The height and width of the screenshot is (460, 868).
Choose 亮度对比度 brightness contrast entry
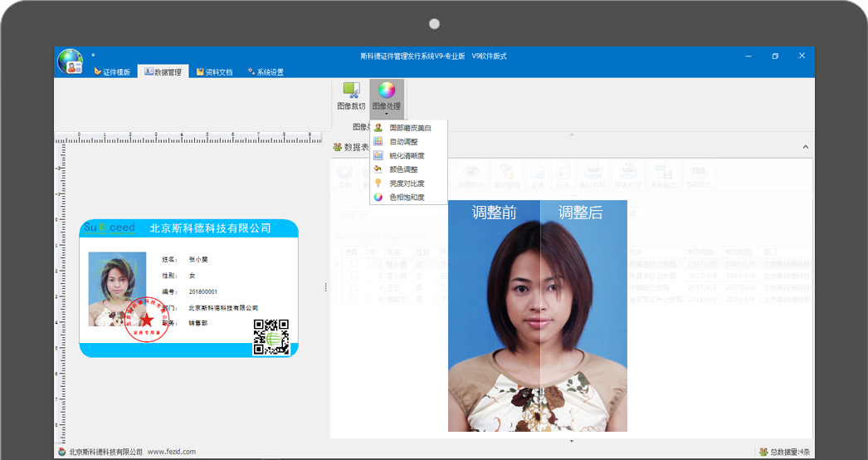tap(408, 184)
